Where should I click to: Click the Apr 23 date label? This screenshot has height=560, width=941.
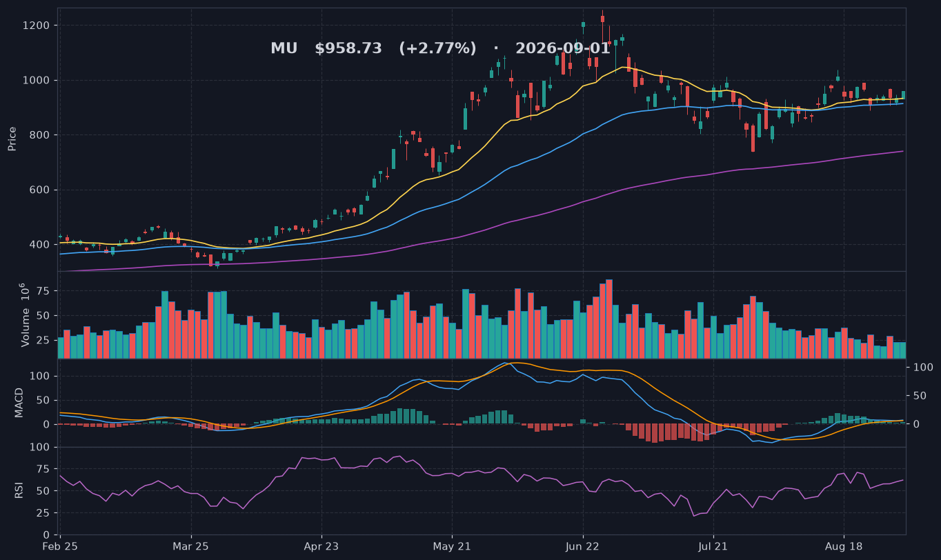(x=321, y=546)
